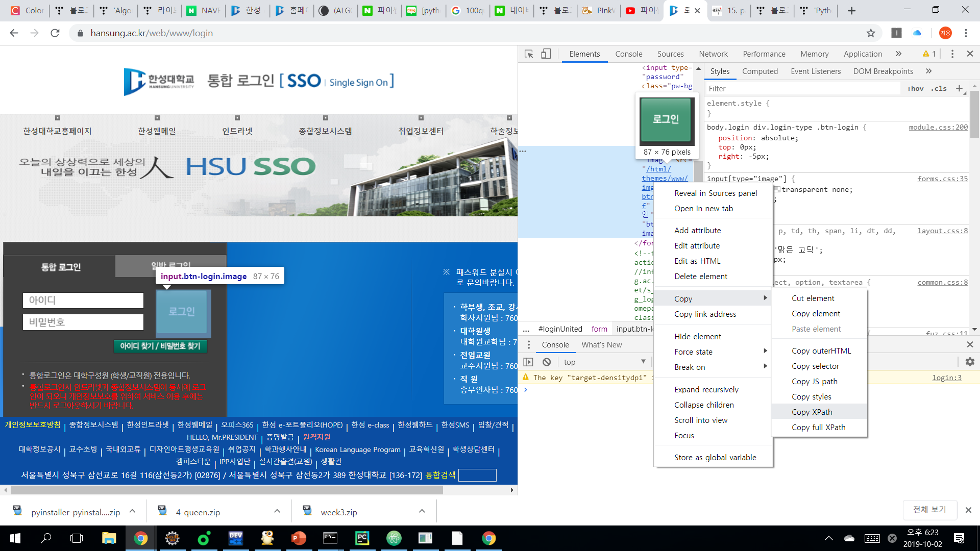Open new browser tab plus icon
980x551 pixels.
point(851,11)
